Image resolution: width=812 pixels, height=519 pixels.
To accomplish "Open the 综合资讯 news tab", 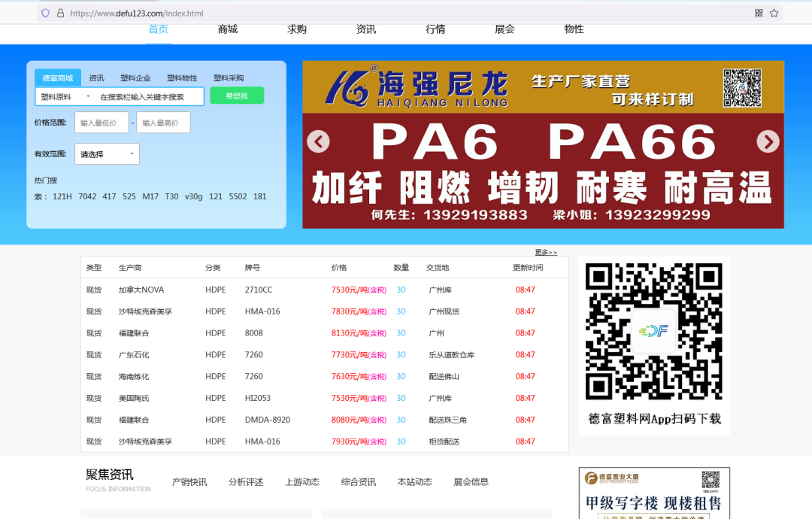I will pyautogui.click(x=359, y=482).
